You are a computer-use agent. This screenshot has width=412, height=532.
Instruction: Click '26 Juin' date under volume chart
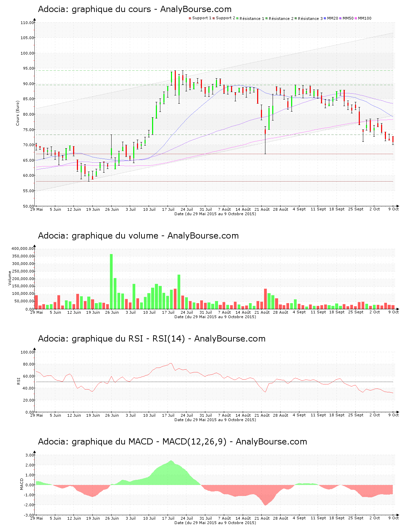pyautogui.click(x=112, y=312)
